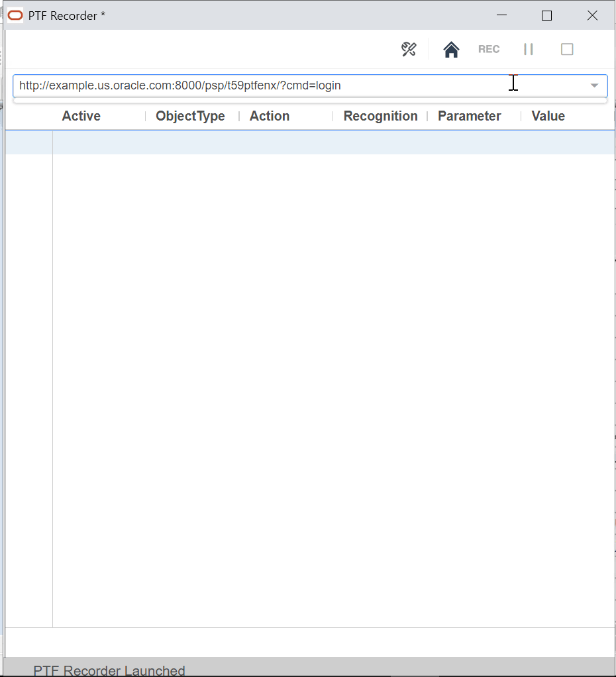Screen dimensions: 616x677
Task: Select the wrench and screwdriver settings icon
Action: coord(408,49)
